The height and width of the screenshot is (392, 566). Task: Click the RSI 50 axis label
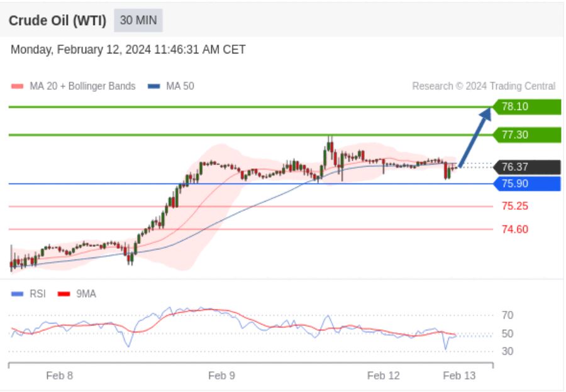coord(508,334)
